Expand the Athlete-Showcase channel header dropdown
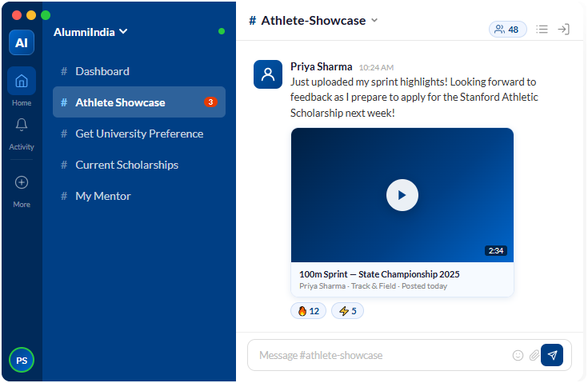 pyautogui.click(x=374, y=21)
